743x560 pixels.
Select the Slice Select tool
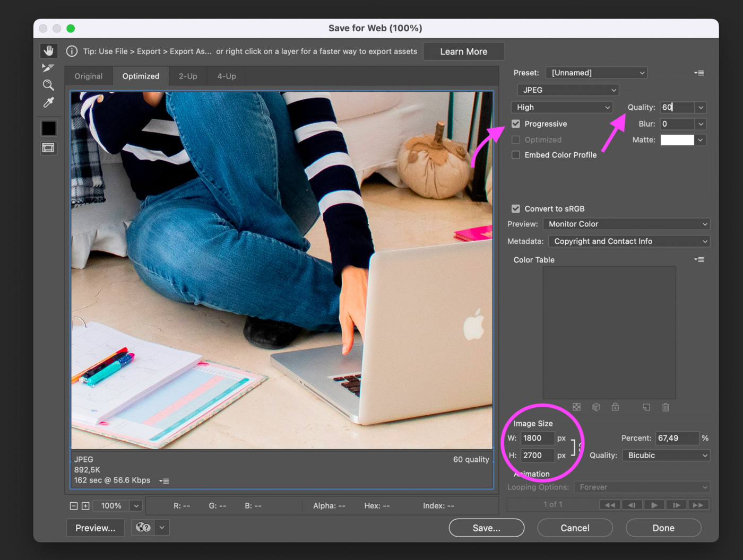(x=48, y=68)
